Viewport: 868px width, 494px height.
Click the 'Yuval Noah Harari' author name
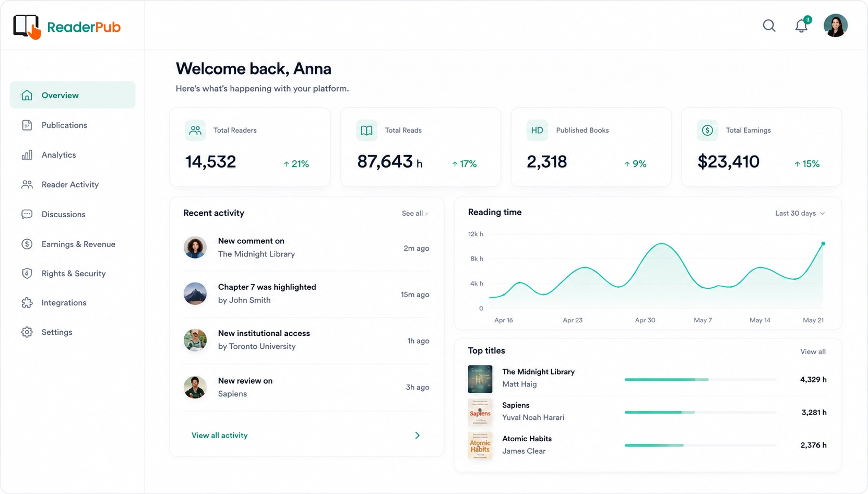pos(533,418)
